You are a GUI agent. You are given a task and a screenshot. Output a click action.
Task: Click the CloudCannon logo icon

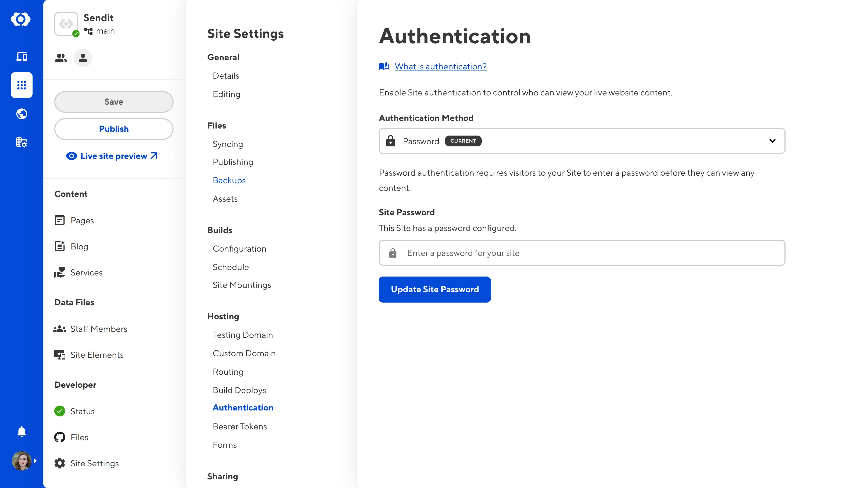21,19
